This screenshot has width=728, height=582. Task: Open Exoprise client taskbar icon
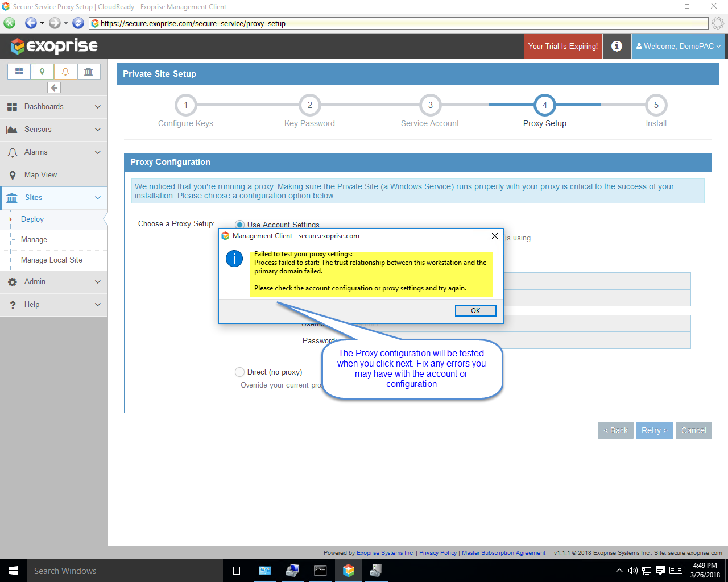coord(349,571)
